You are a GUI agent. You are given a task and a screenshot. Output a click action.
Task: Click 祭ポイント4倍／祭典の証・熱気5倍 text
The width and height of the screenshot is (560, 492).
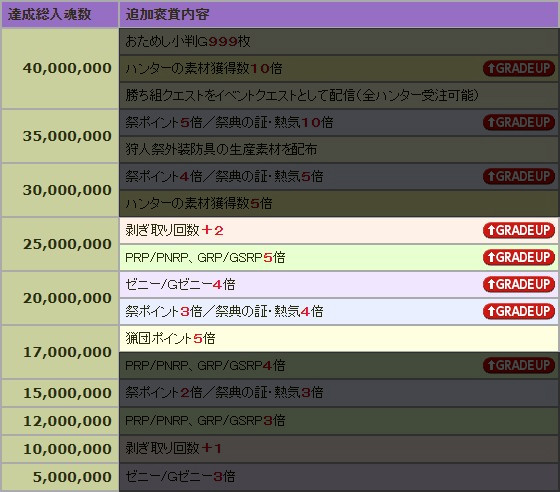point(224,176)
